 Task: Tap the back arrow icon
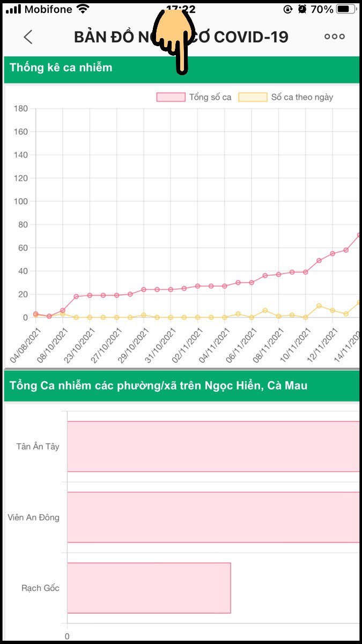(28, 36)
